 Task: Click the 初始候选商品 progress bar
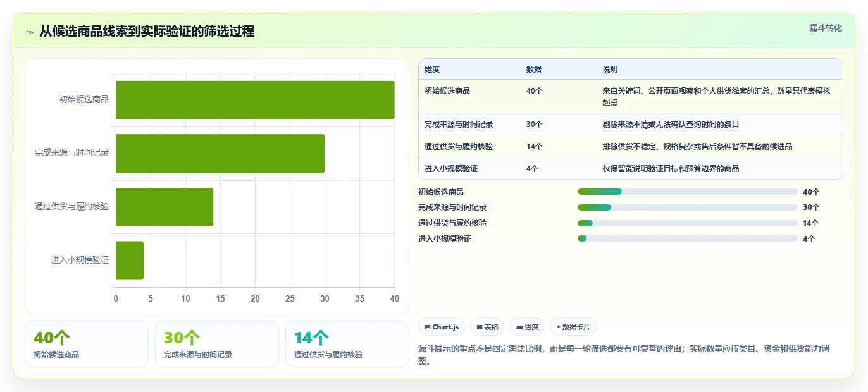click(687, 192)
